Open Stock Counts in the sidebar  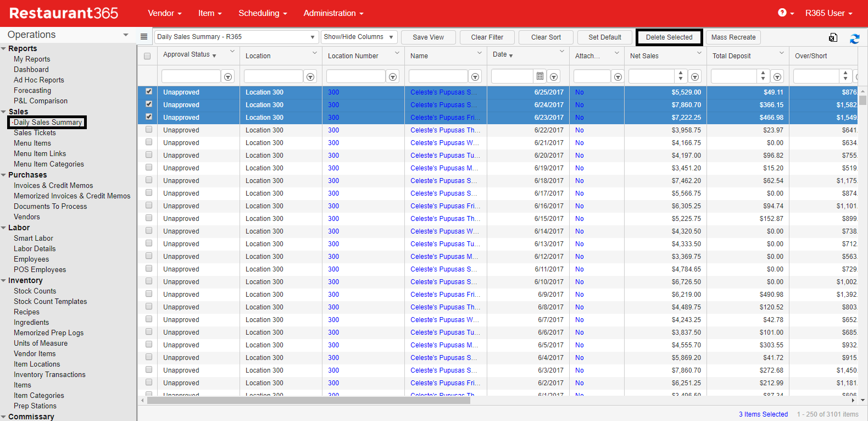point(35,291)
